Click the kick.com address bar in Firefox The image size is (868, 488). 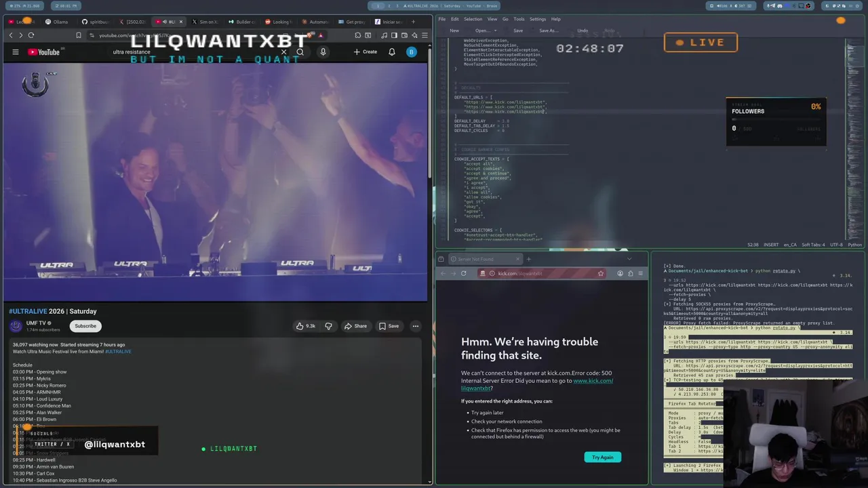pos(542,273)
